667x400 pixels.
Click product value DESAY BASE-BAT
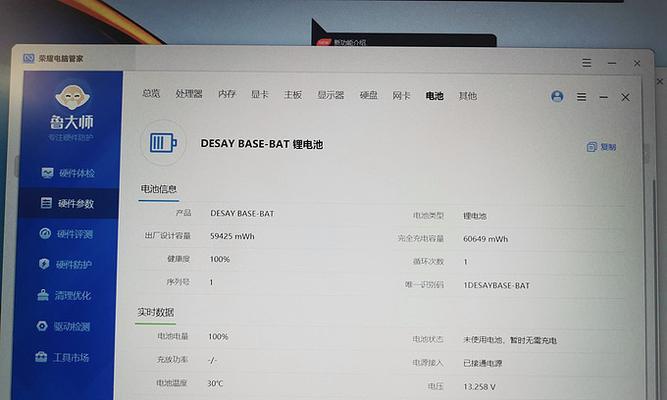pyautogui.click(x=242, y=214)
